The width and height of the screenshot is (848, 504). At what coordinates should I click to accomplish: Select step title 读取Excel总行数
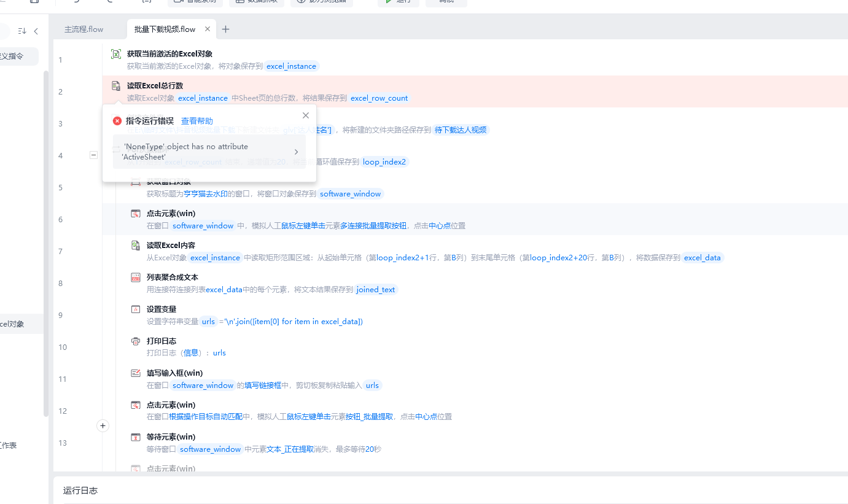(155, 86)
